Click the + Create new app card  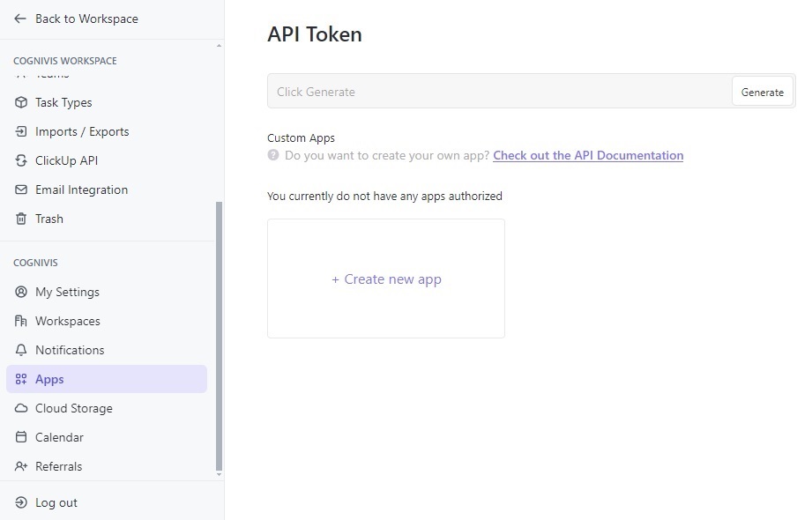(x=386, y=279)
